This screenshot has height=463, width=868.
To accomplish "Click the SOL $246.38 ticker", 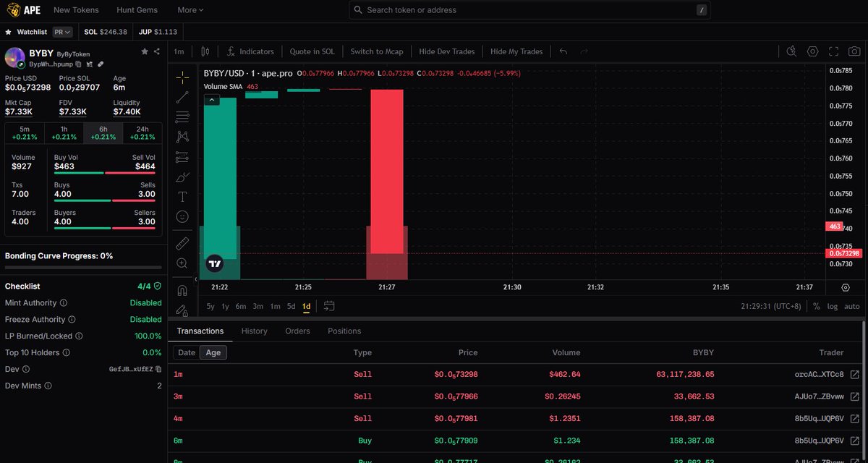I will point(106,32).
